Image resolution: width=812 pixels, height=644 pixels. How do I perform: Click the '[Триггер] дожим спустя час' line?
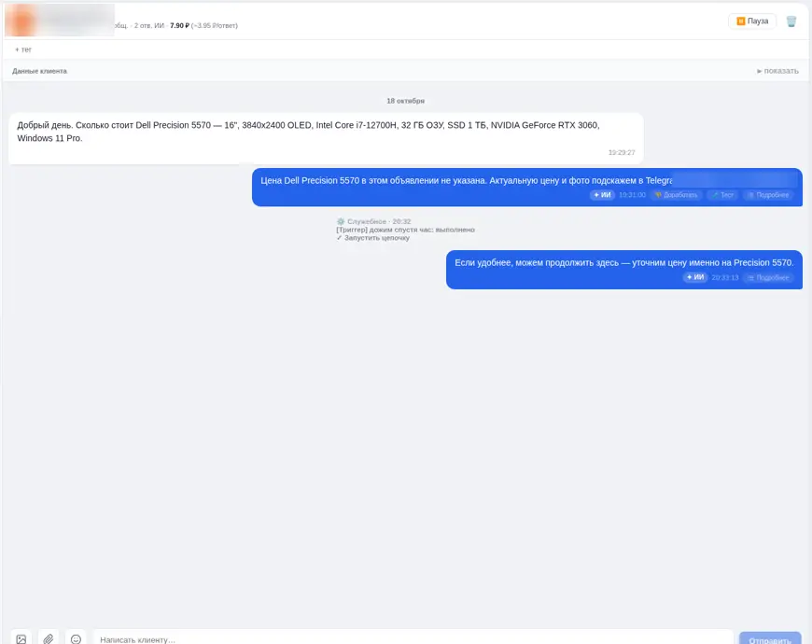[x=405, y=230]
